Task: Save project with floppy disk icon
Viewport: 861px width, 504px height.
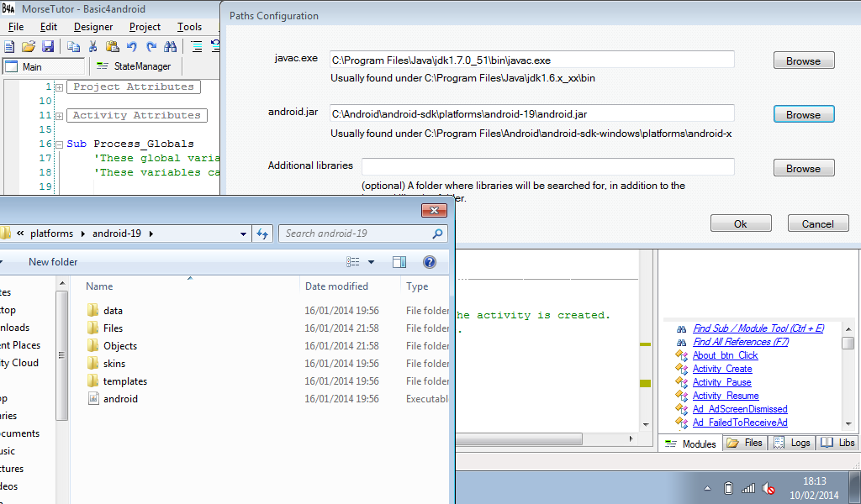Action: coord(48,46)
